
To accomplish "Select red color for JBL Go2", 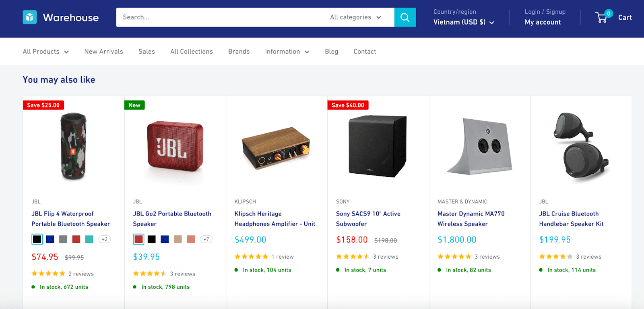I will click(x=138, y=239).
